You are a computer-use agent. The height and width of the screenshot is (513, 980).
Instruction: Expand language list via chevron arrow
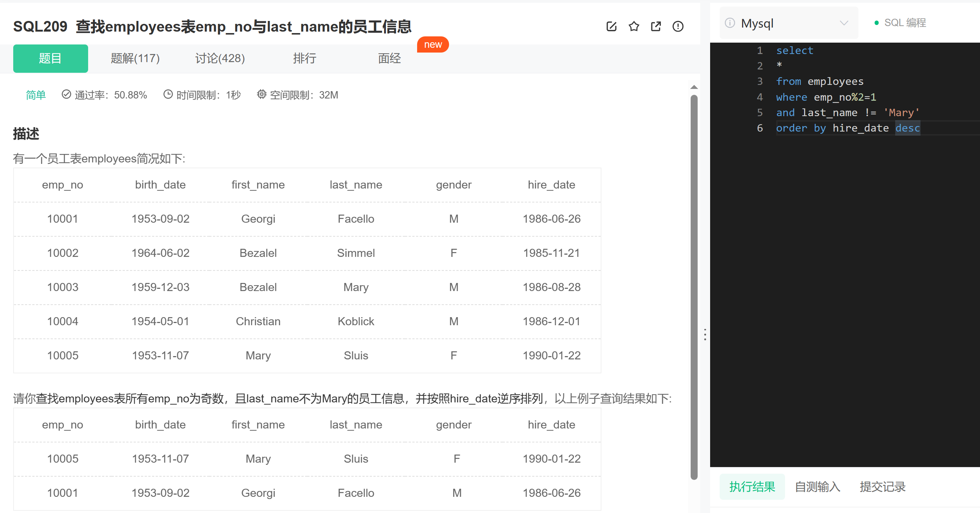(x=844, y=23)
